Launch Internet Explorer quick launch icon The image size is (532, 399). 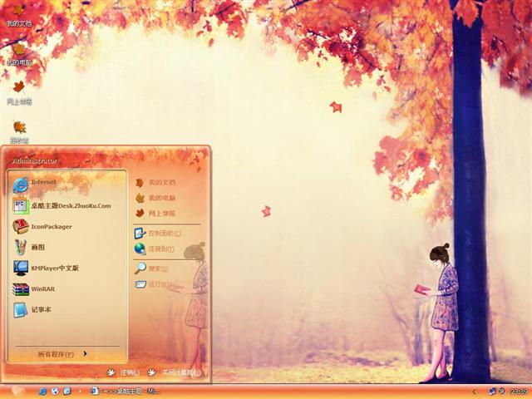click(x=42, y=392)
